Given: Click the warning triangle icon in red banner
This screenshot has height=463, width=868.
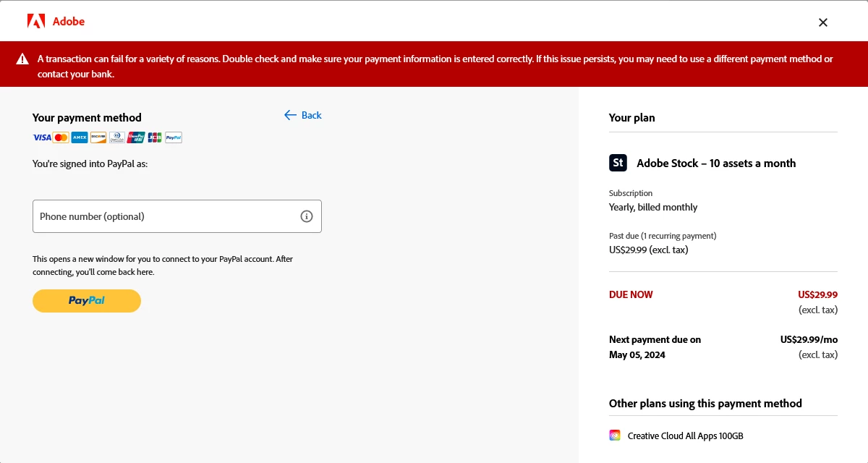Looking at the screenshot, I should 23,59.
